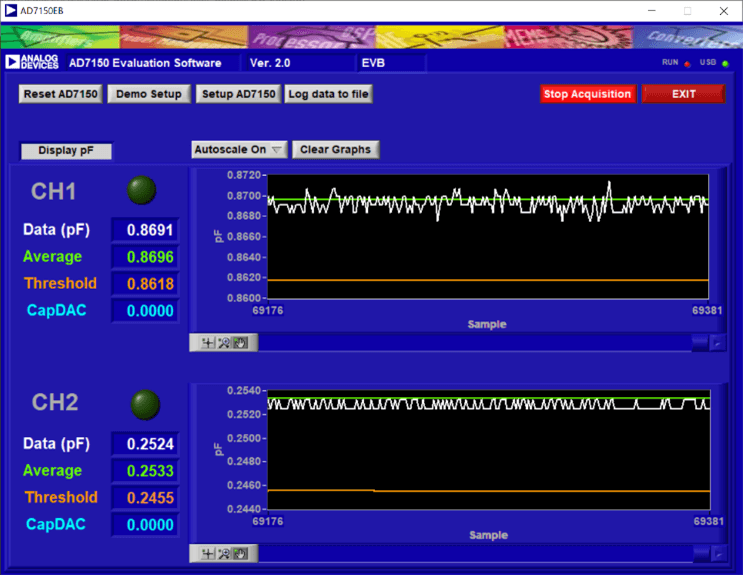This screenshot has height=575, width=743.
Task: Click the CH1 Average value 0.8696
Action: (x=145, y=257)
